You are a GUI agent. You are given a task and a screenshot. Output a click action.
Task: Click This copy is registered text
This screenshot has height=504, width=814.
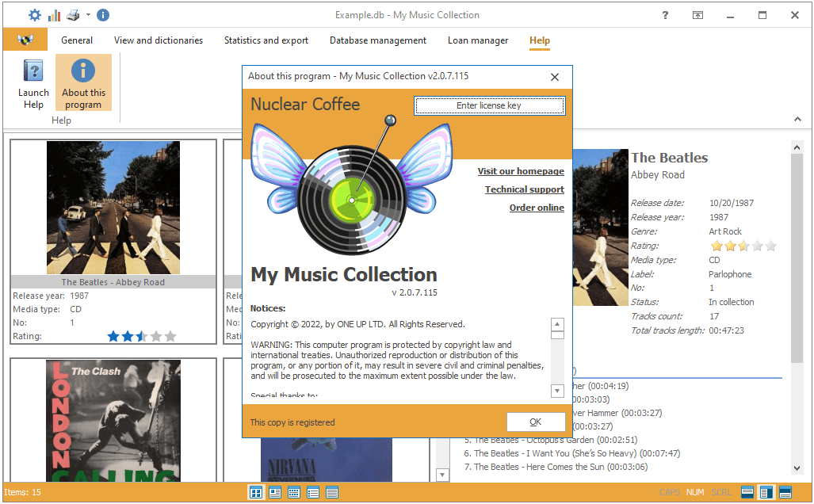click(292, 422)
